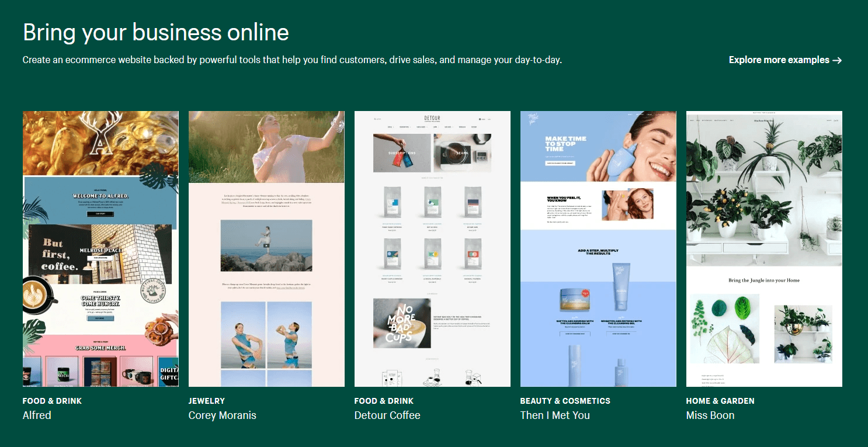Click the Corey Moranis site name link
Viewport: 868px width, 447px height.
pyautogui.click(x=223, y=415)
